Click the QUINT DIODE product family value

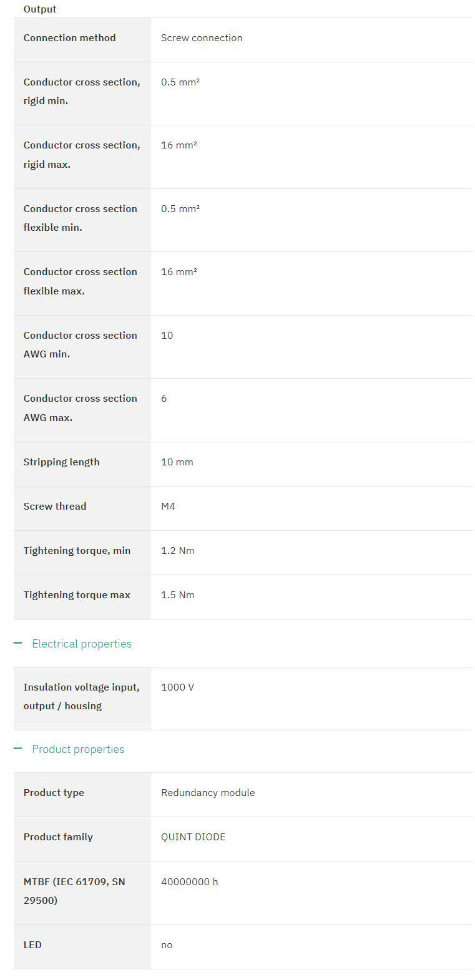pyautogui.click(x=193, y=837)
